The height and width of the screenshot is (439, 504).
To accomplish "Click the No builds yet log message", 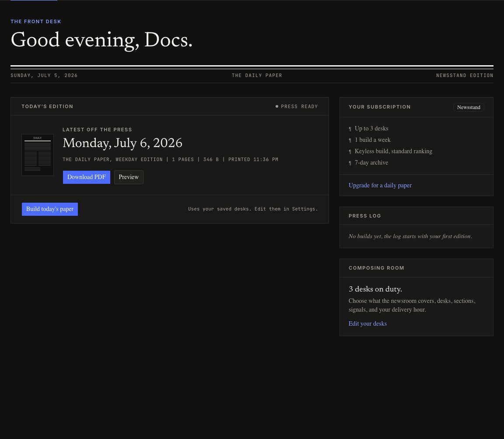I will 410,236.
